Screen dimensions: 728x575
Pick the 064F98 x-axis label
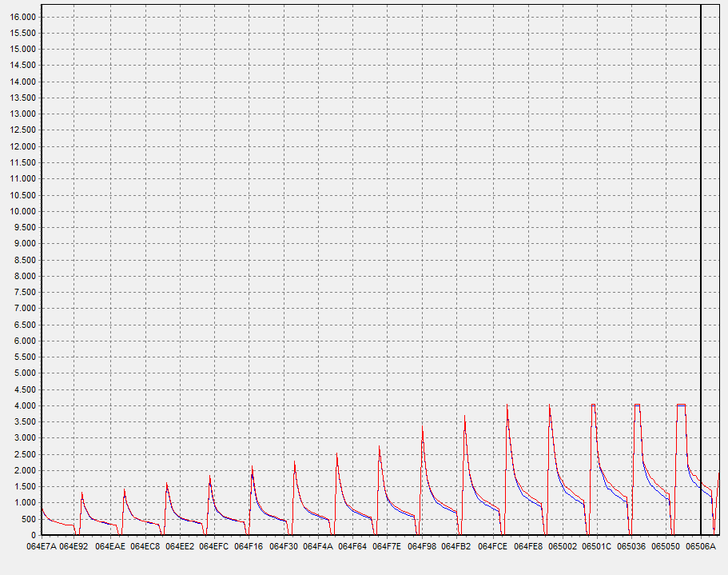click(422, 547)
